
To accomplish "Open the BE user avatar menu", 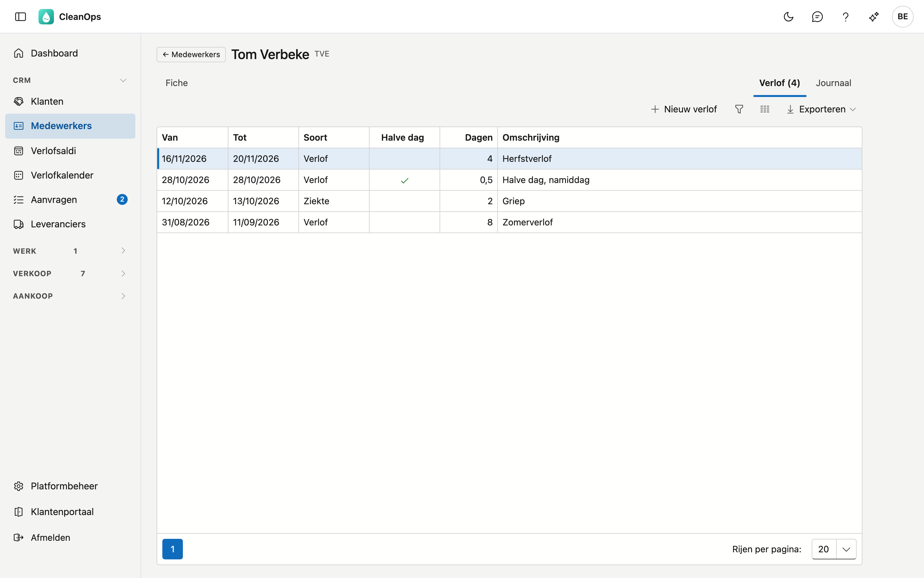I will 903,16.
